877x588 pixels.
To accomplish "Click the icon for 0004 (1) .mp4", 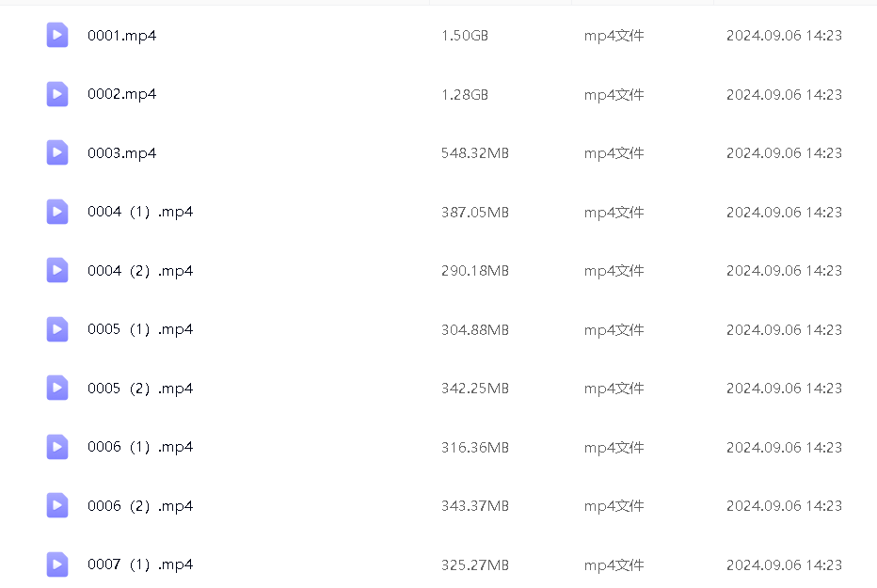I will 57,212.
